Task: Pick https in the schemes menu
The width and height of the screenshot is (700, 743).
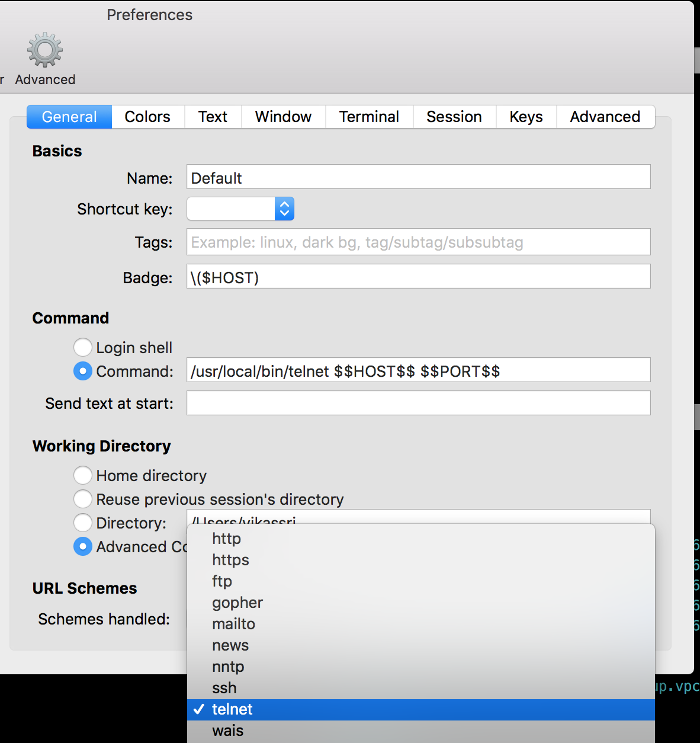Action: (x=230, y=560)
